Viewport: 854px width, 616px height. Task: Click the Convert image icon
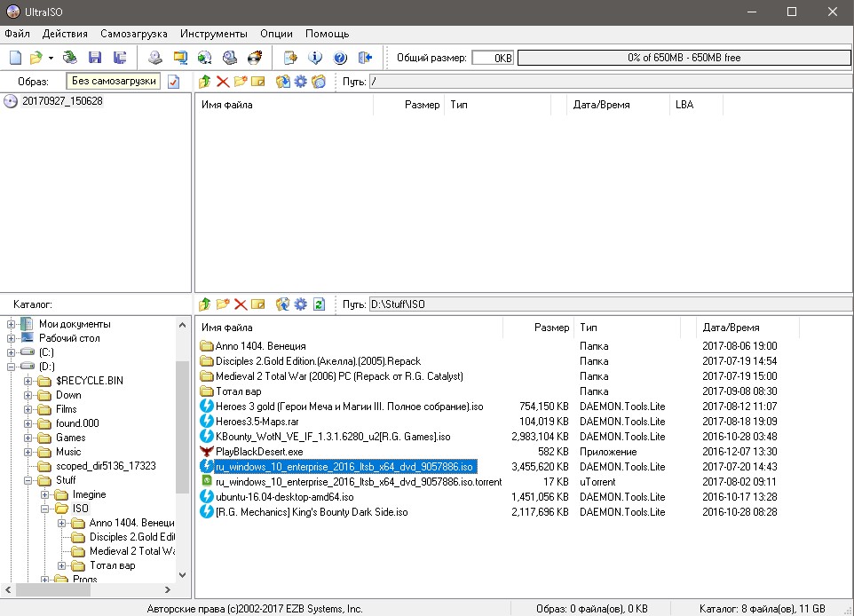click(x=205, y=57)
